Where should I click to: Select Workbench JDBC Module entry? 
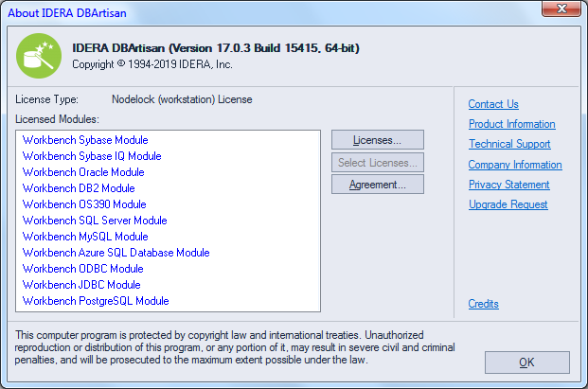click(x=81, y=285)
